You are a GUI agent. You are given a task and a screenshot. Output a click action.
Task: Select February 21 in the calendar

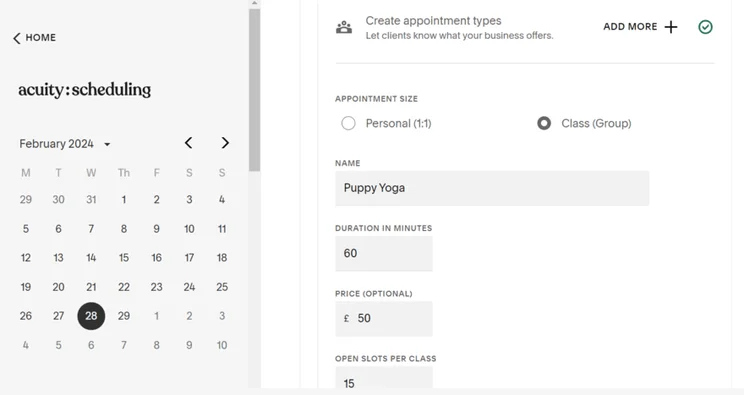click(x=91, y=287)
